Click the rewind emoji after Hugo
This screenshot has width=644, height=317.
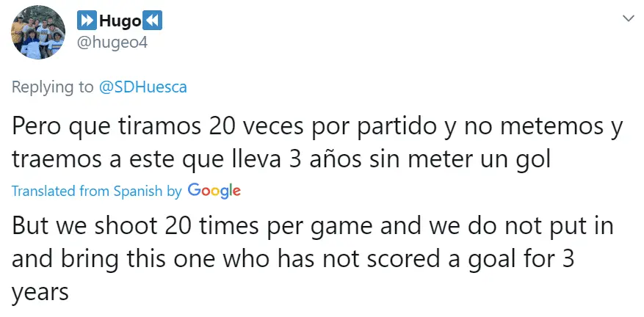tap(153, 21)
